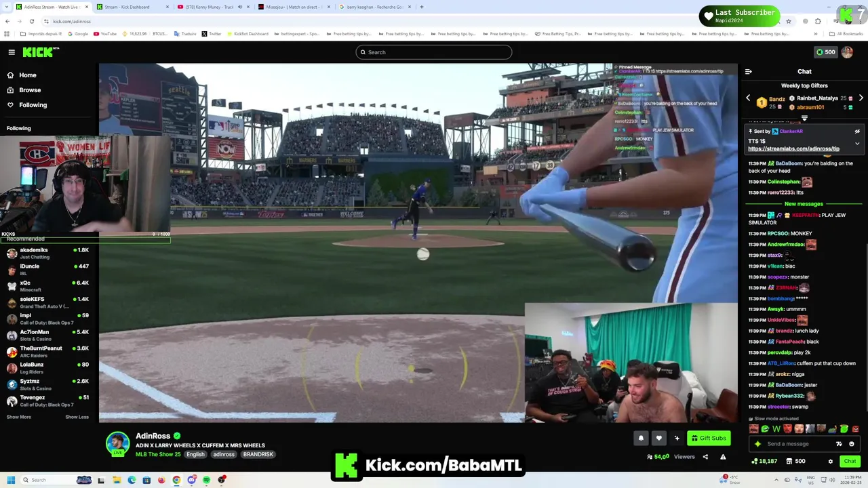
Task: Click the 18,187 channel points balance
Action: pos(764,462)
